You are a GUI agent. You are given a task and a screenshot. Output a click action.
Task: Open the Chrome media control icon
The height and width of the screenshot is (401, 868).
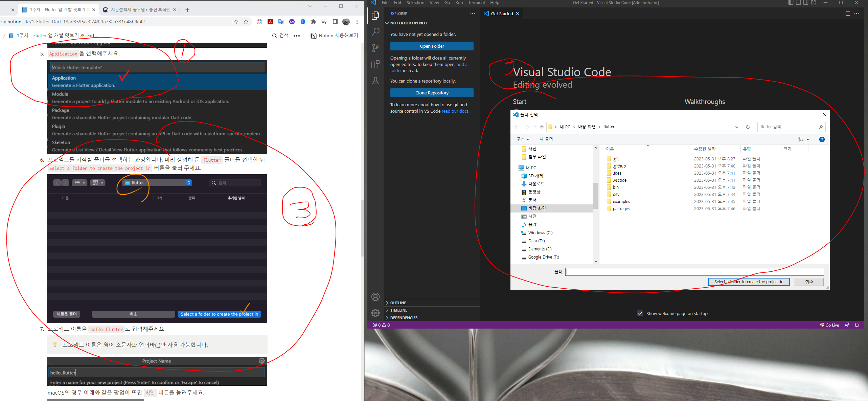(324, 22)
